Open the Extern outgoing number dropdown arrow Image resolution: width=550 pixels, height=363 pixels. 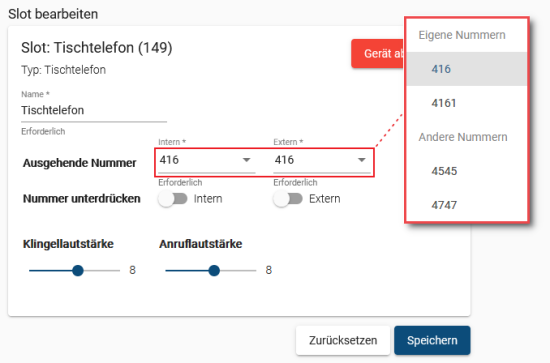pos(362,160)
